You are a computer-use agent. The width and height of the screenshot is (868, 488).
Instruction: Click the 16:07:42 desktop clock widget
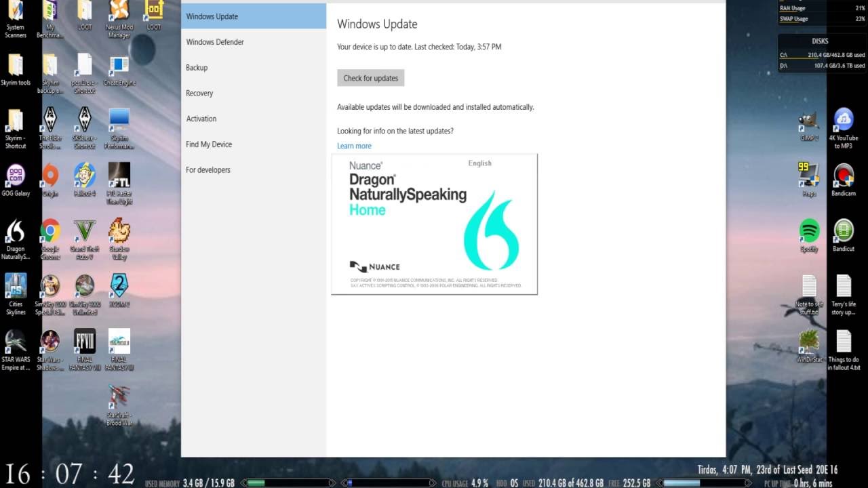(x=69, y=473)
